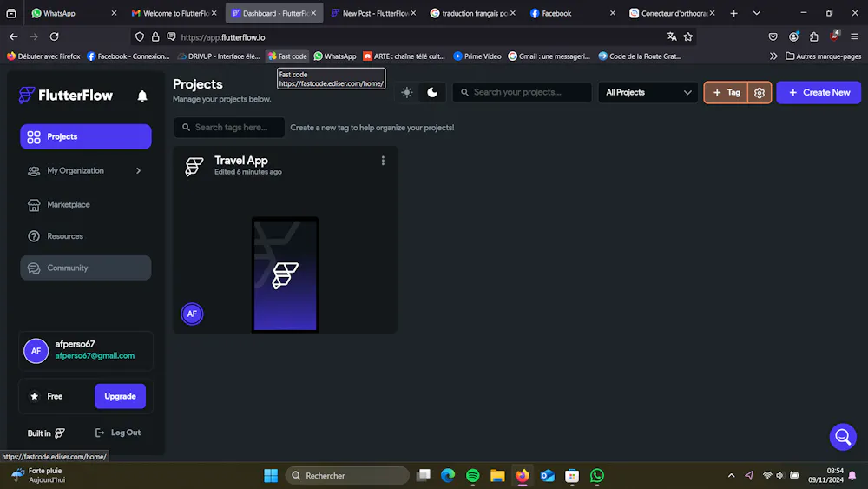868x489 pixels.
Task: Open Community in the sidebar
Action: point(86,268)
